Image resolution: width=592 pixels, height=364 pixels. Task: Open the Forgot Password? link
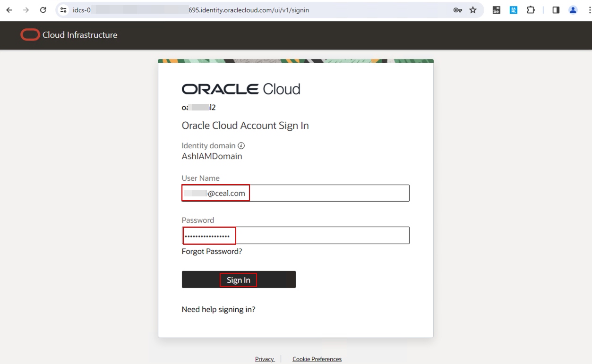click(212, 252)
